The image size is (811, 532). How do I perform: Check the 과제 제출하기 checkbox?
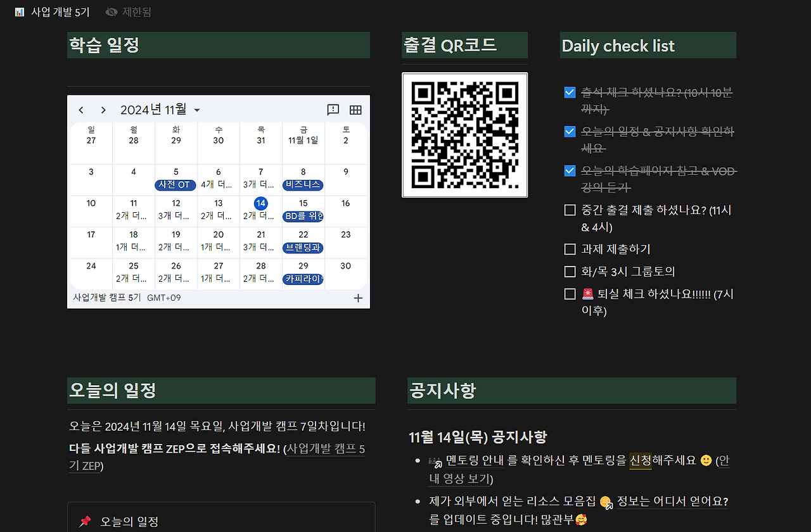(x=570, y=249)
